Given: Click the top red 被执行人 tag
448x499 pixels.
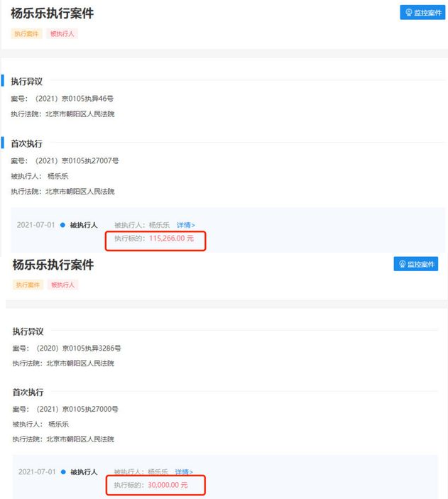Looking at the screenshot, I should pyautogui.click(x=62, y=34).
